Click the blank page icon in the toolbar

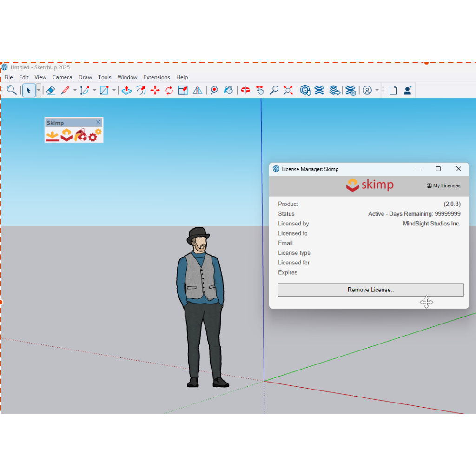coord(393,90)
